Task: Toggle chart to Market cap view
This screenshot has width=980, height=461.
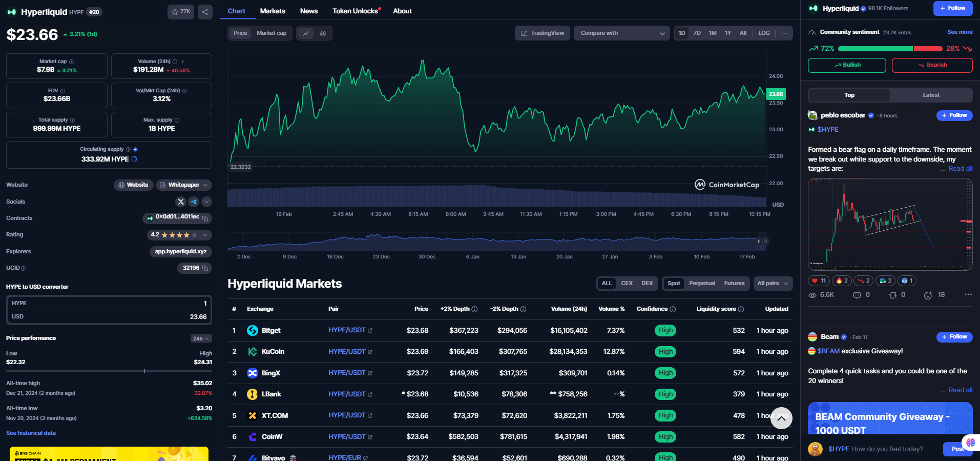Action: tap(272, 33)
